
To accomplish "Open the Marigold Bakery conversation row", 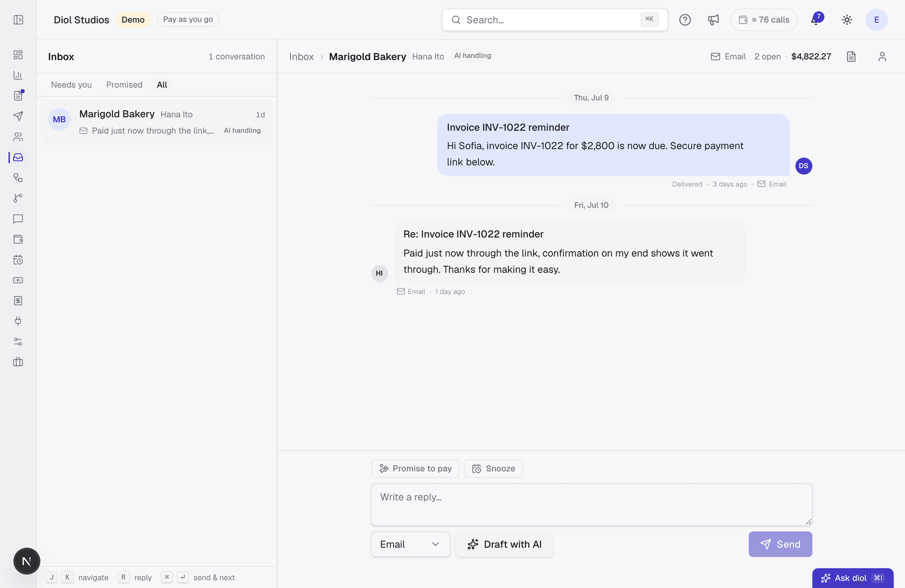I will pyautogui.click(x=157, y=122).
